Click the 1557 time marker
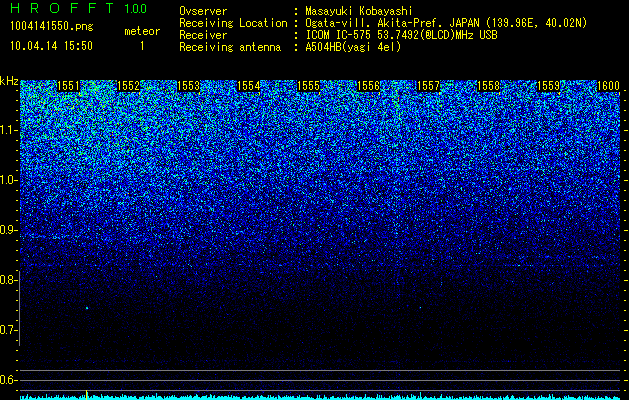Viewport: 629px width, 400px height. (x=428, y=86)
